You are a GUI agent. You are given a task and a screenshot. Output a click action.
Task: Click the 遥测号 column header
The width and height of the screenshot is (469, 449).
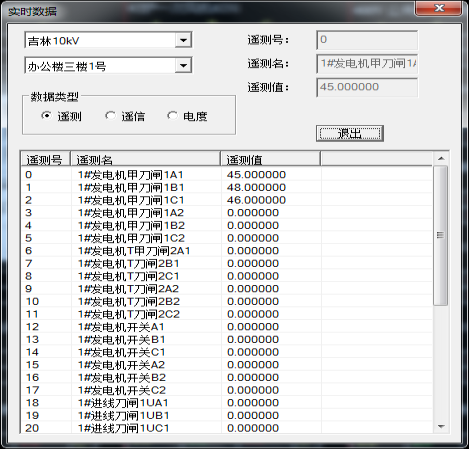pos(45,159)
